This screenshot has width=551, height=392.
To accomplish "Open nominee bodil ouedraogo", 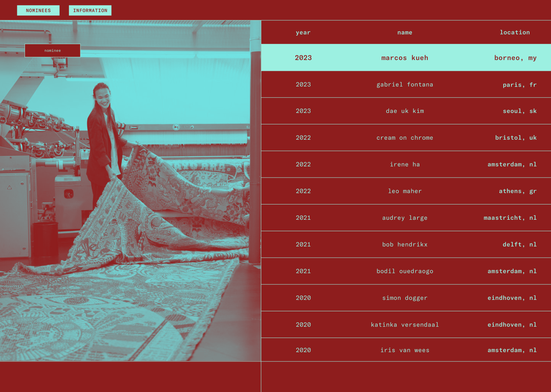I will point(406,271).
